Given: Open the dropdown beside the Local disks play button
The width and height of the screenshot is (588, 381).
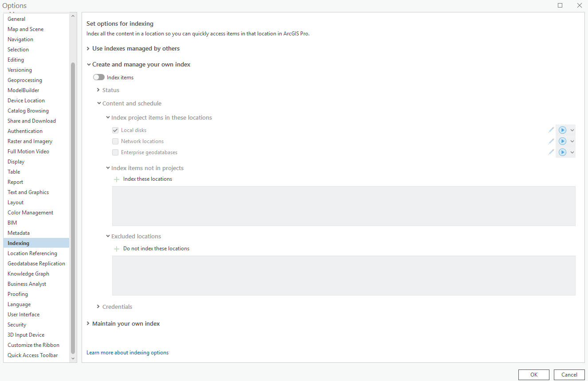Looking at the screenshot, I should click(x=572, y=130).
